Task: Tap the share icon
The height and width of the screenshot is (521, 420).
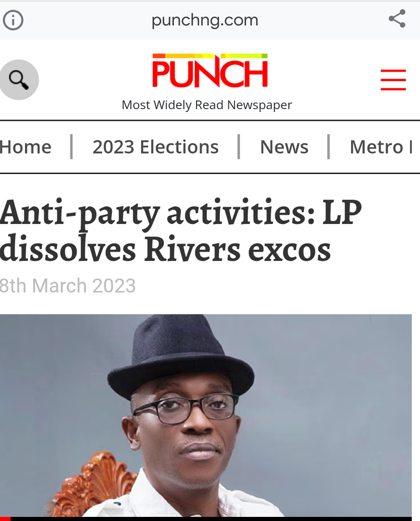Action: pos(397,19)
